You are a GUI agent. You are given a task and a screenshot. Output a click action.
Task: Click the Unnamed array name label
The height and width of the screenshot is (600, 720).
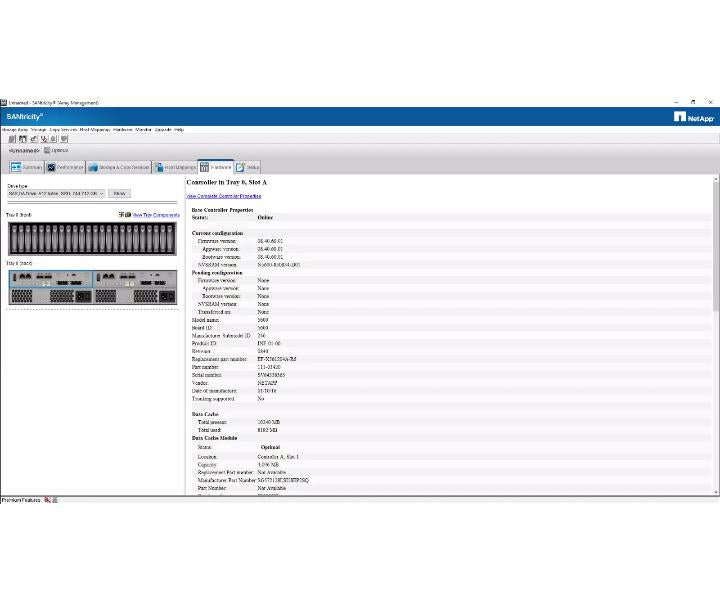click(24, 151)
